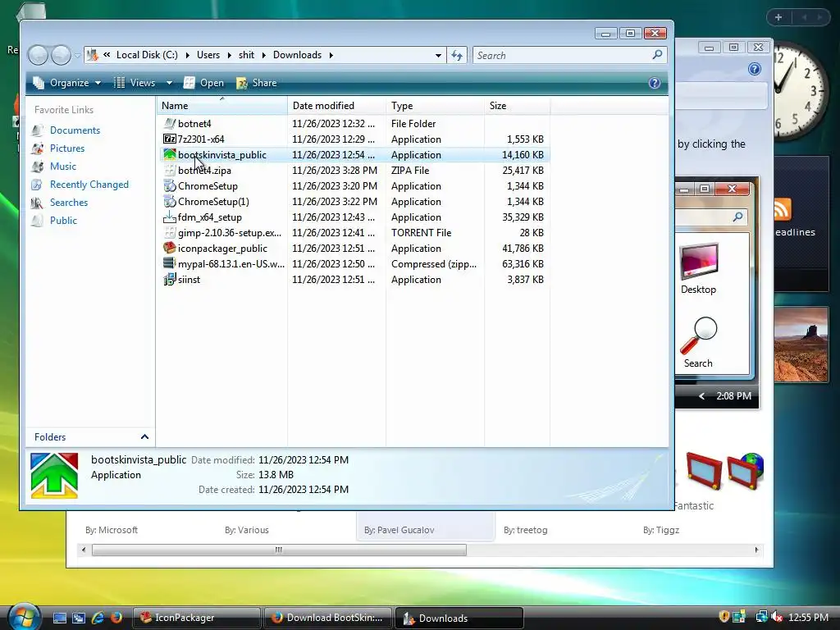Open Internet Explorer from quick launch
The height and width of the screenshot is (630, 840).
[x=98, y=618]
